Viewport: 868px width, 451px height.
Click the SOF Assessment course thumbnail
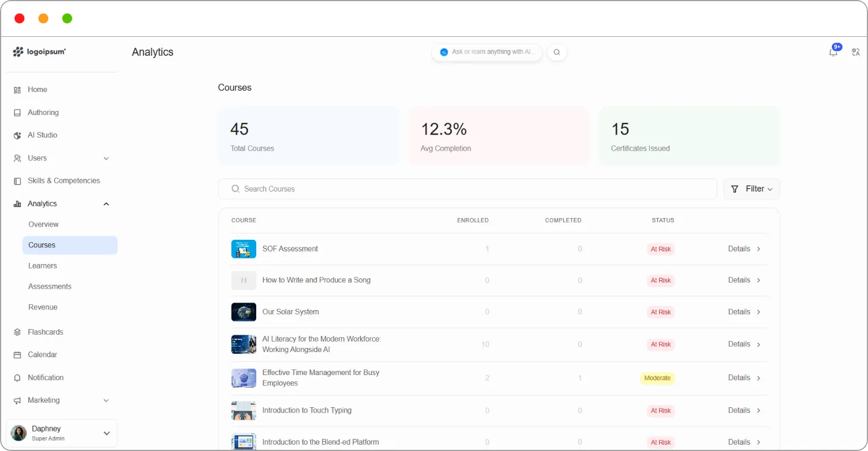click(243, 249)
